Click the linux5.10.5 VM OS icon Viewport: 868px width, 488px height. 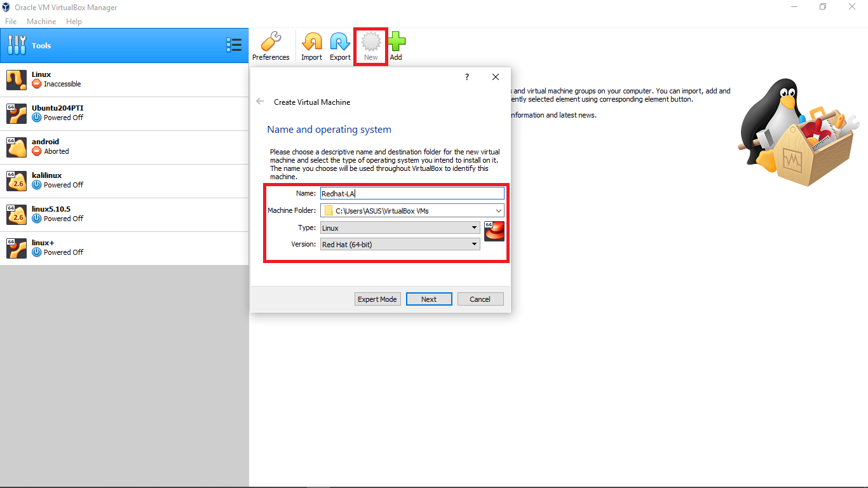coord(17,214)
